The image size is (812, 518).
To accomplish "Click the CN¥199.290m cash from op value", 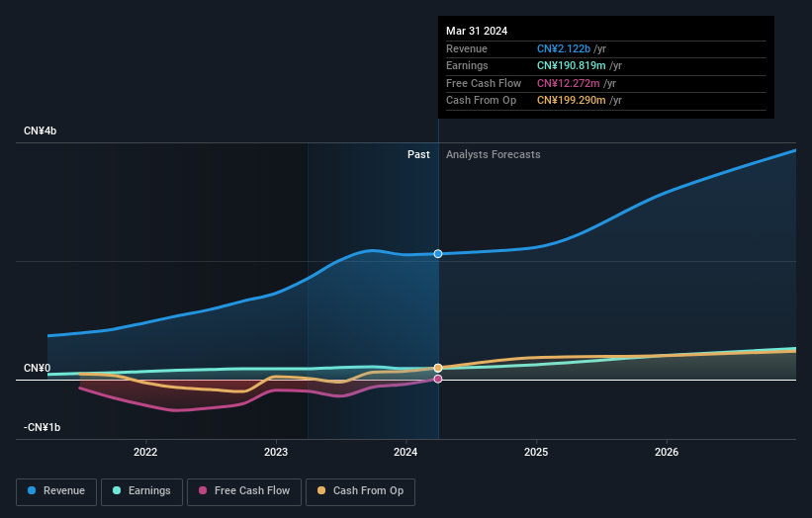I will pyautogui.click(x=572, y=101).
